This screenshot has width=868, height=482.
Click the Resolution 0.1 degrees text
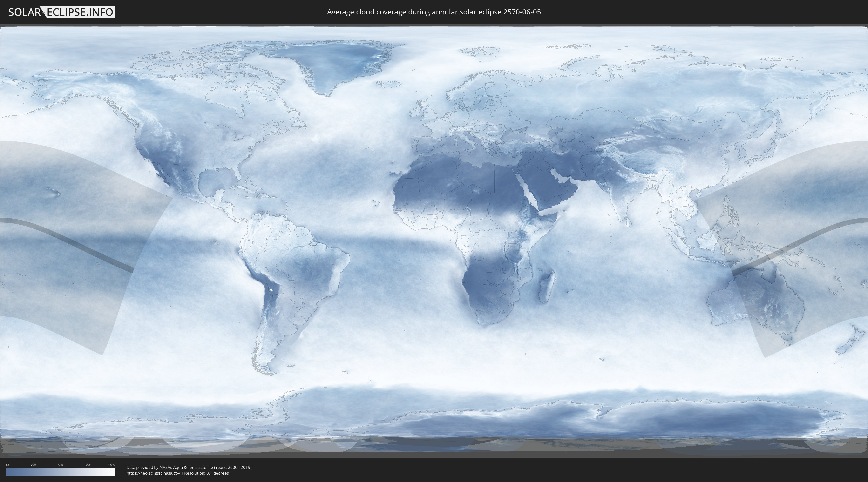click(206, 473)
